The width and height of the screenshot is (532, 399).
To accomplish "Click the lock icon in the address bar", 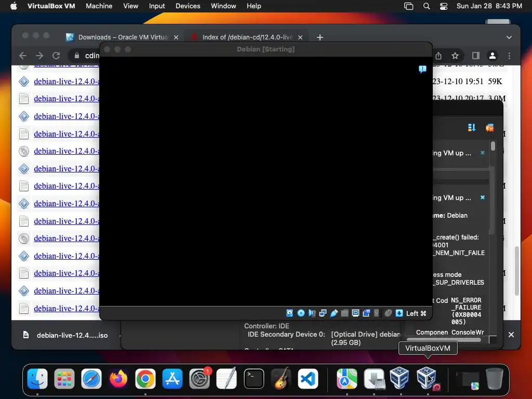I will point(77,56).
